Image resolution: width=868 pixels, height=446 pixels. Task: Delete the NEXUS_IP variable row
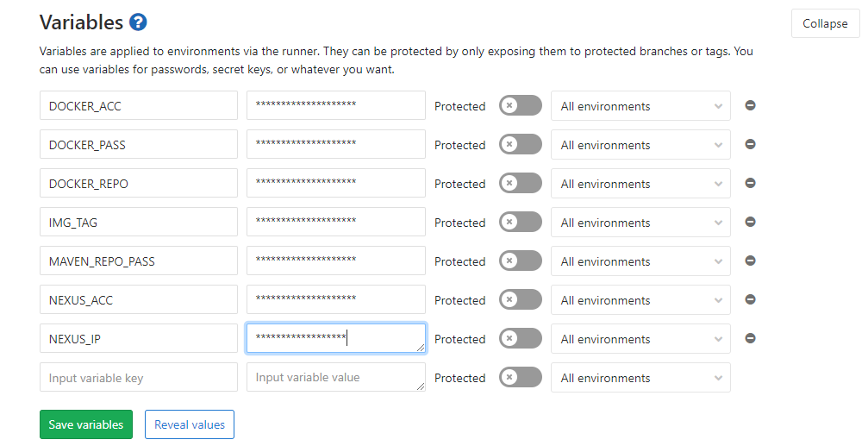tap(750, 338)
